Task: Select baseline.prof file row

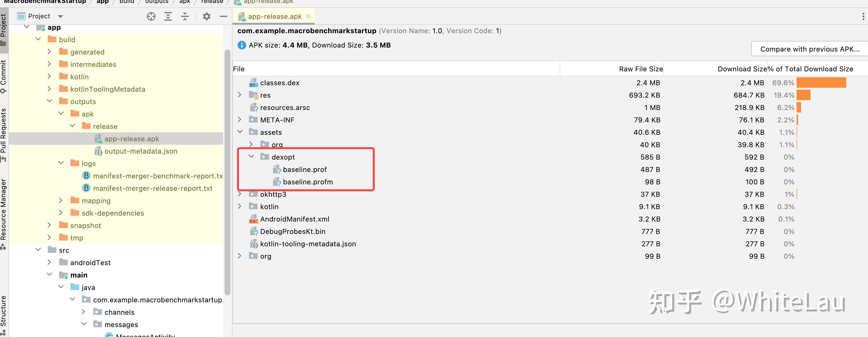Action: click(305, 169)
